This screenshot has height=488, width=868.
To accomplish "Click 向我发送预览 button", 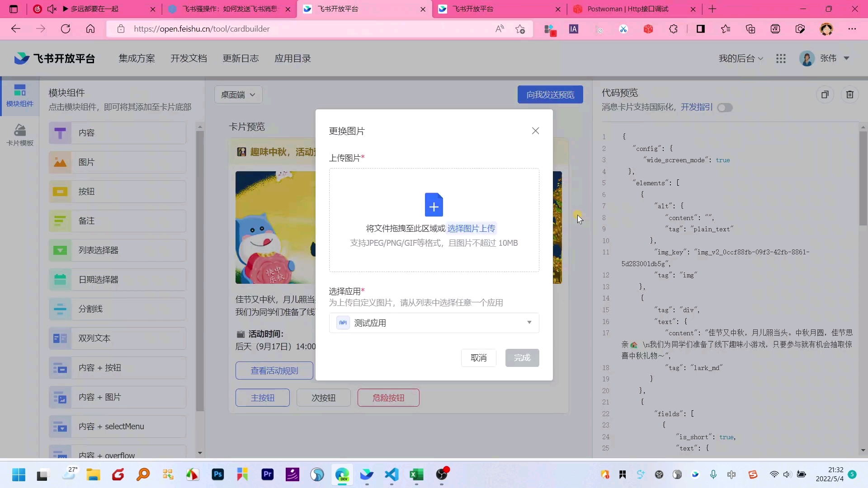I will point(550,95).
